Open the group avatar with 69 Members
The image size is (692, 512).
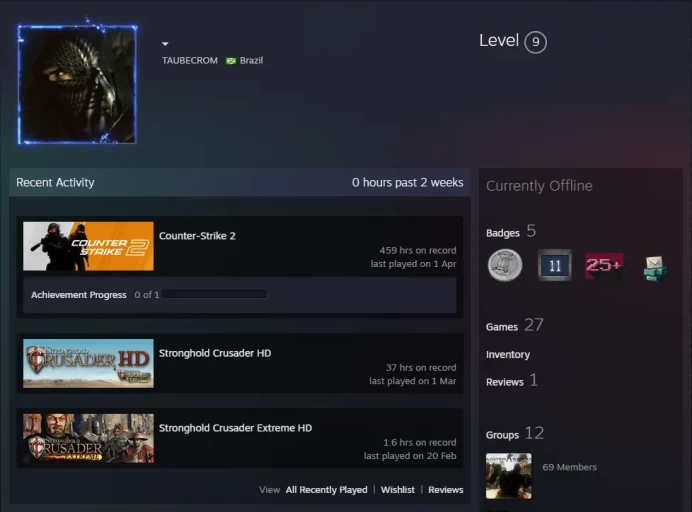pos(508,476)
